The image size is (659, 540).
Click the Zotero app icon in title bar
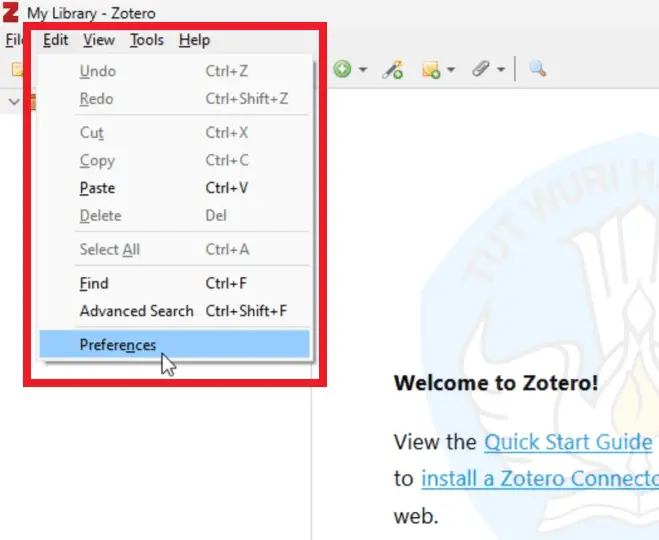point(11,12)
